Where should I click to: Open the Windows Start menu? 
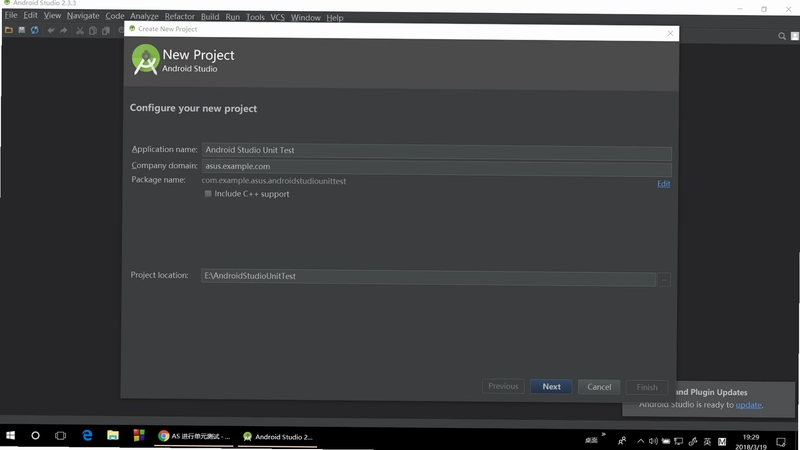[10, 436]
